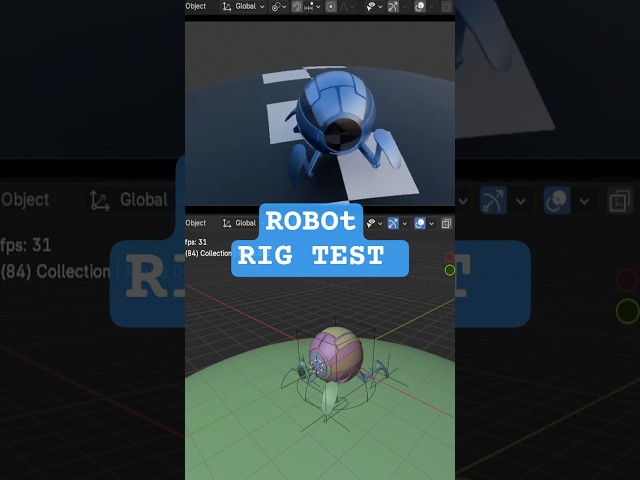Click the visibility and selectability icon in the rendered viewport

(x=371, y=7)
